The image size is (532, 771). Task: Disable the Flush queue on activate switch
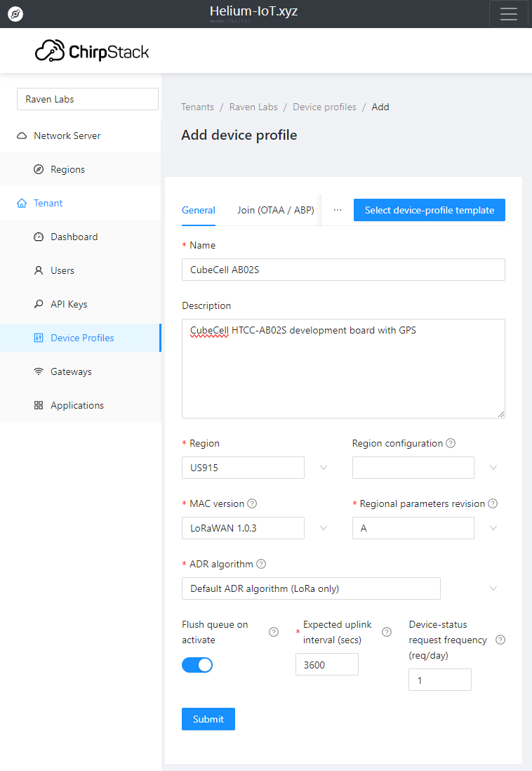197,664
